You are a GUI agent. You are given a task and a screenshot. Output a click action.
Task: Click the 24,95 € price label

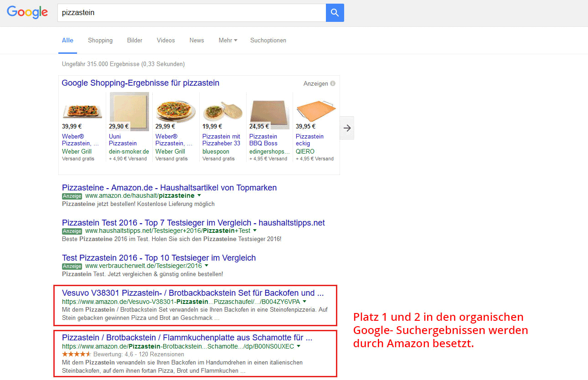(259, 126)
